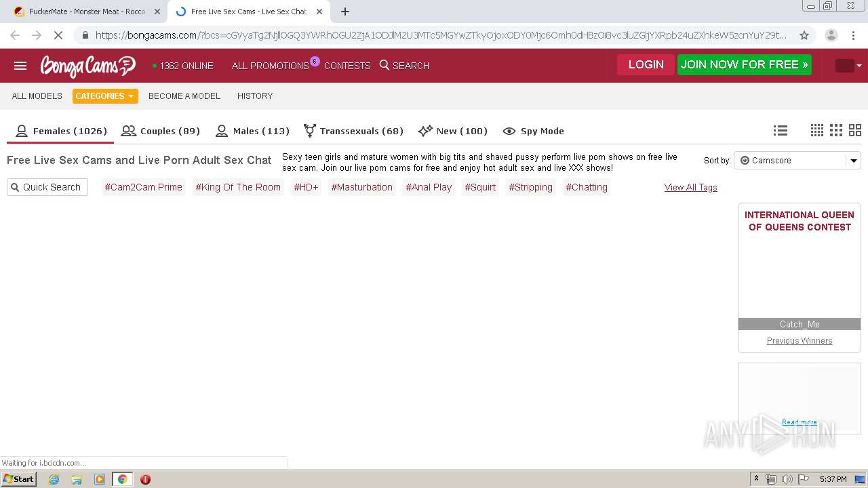
Task: Click the #Chatting tag
Action: coord(587,187)
